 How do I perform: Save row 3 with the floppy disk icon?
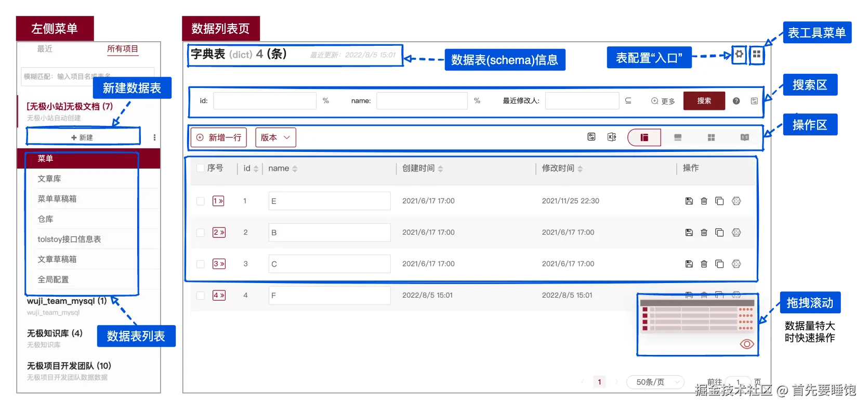click(x=689, y=264)
